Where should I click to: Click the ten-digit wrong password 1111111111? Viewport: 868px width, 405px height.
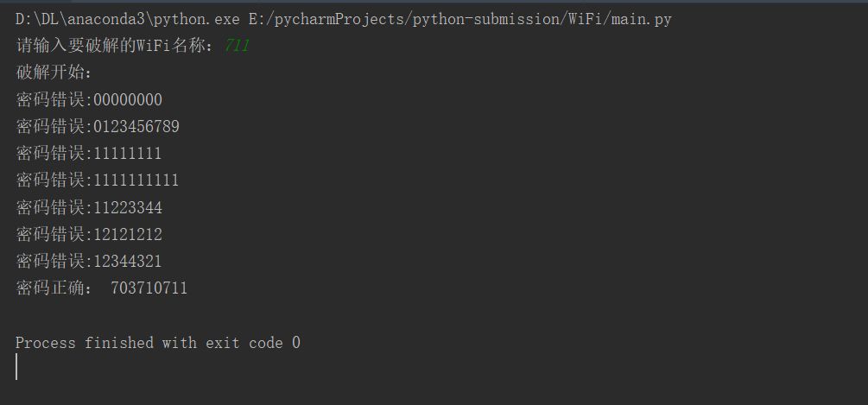(x=136, y=180)
